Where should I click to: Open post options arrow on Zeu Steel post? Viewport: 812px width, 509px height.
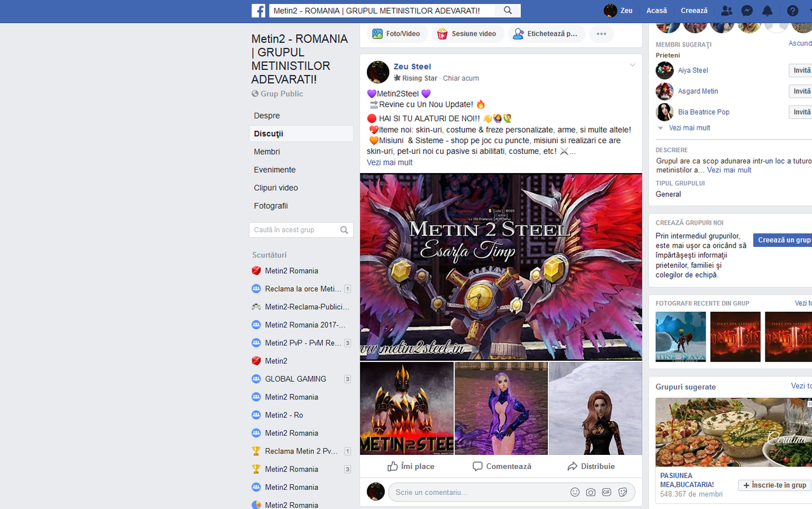(632, 65)
